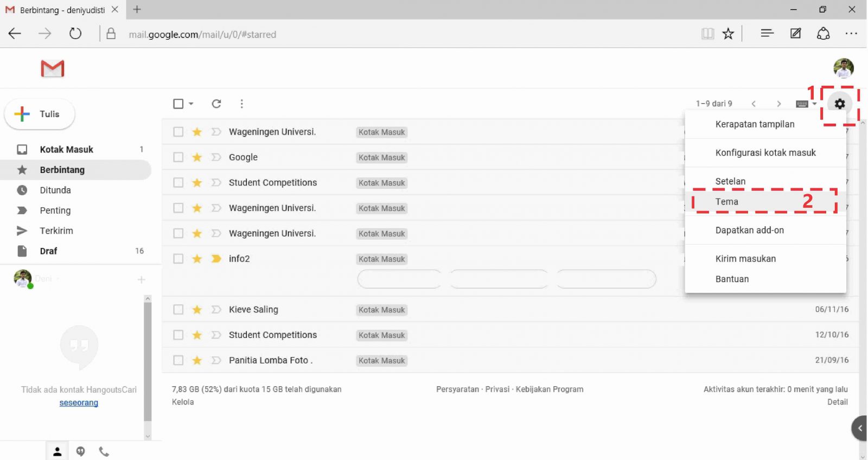
Task: Open the three-dot more options menu
Action: coord(242,104)
